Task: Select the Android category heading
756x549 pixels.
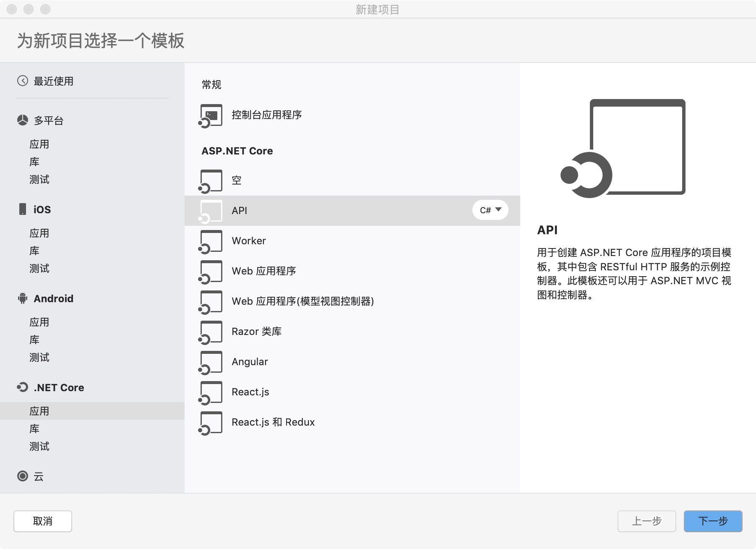Action: [53, 298]
